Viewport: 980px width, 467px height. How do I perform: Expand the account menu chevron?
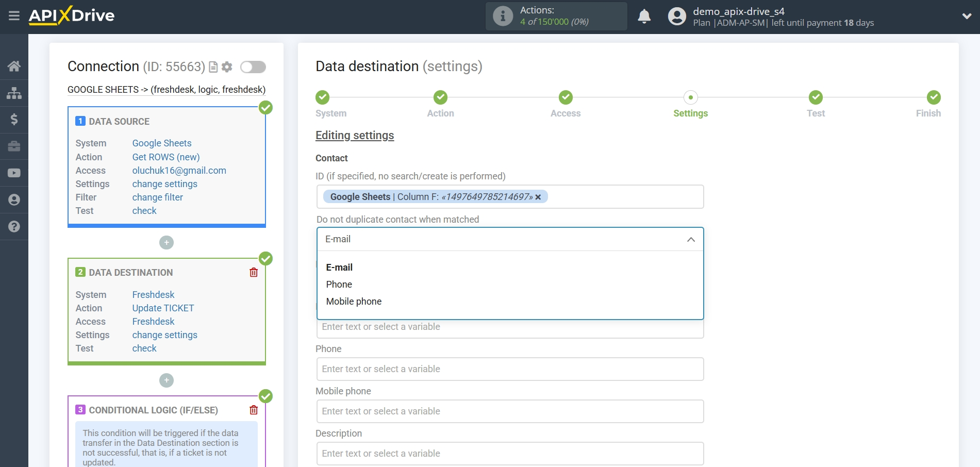coord(967,16)
